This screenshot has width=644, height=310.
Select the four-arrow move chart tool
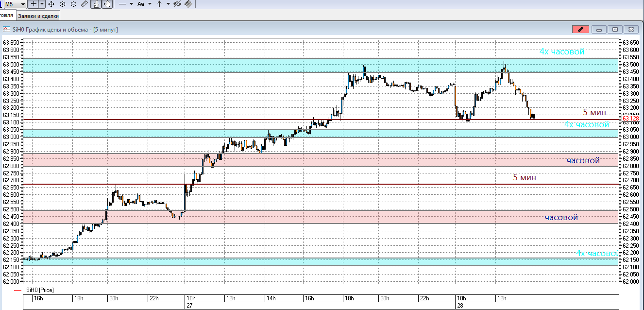pos(51,4)
